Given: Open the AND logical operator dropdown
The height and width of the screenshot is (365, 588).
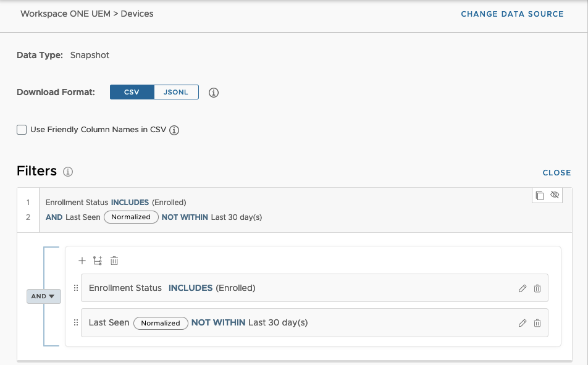Looking at the screenshot, I should point(43,296).
